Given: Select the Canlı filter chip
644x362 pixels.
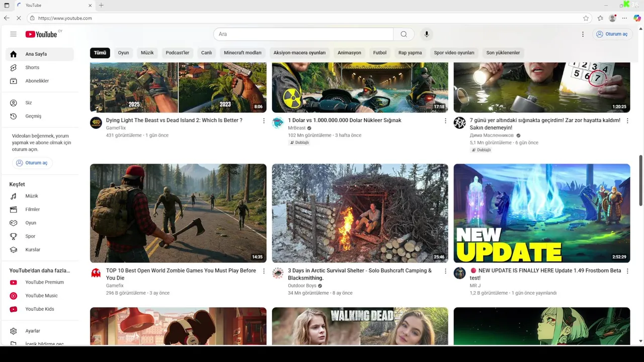Looking at the screenshot, I should 207,53.
